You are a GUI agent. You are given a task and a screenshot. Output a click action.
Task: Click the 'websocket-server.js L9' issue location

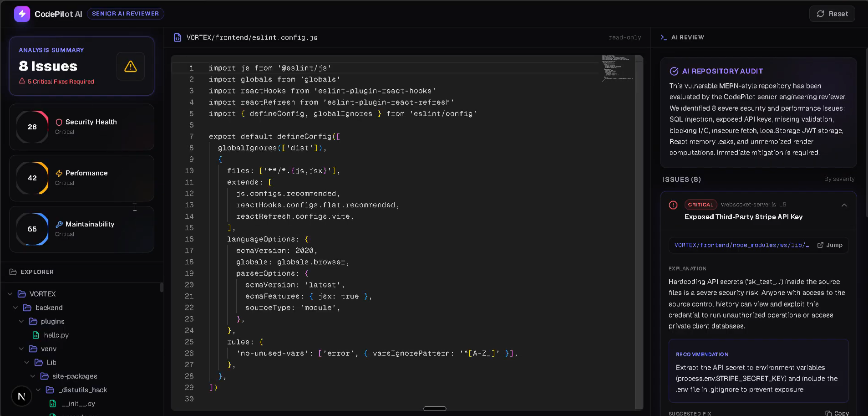tap(753, 205)
